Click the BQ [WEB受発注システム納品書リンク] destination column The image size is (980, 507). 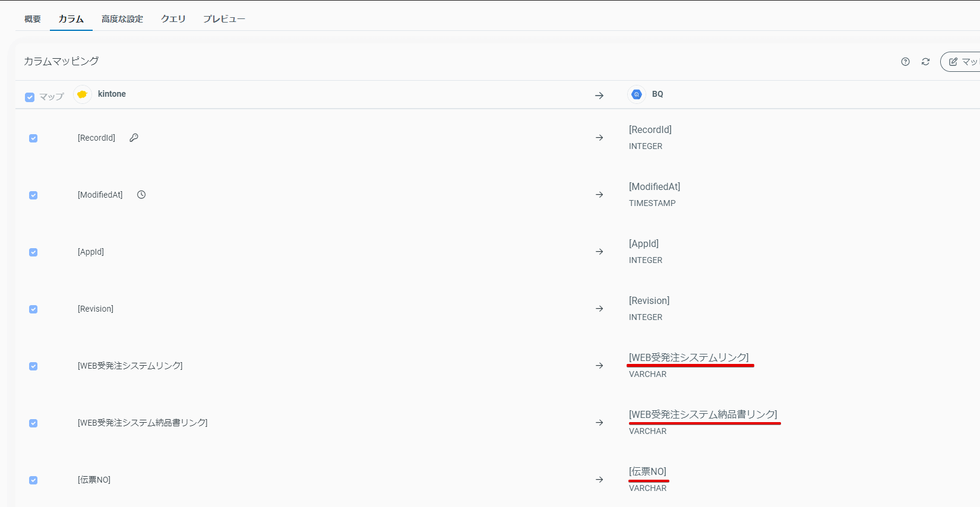[703, 414]
